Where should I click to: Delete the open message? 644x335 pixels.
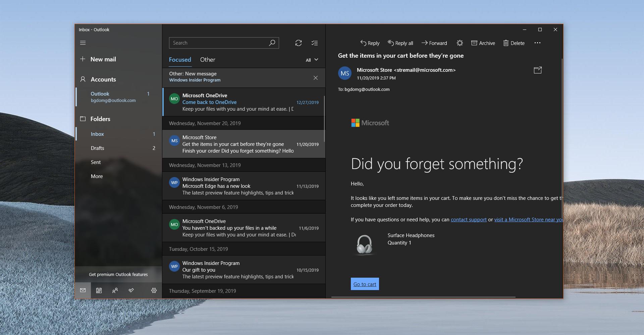(x=514, y=43)
